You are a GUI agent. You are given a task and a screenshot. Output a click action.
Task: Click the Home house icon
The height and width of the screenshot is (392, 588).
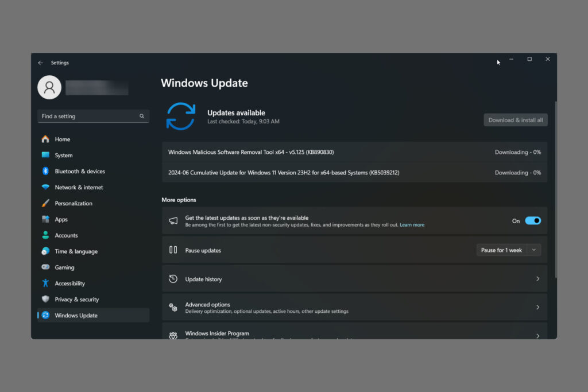click(x=45, y=139)
